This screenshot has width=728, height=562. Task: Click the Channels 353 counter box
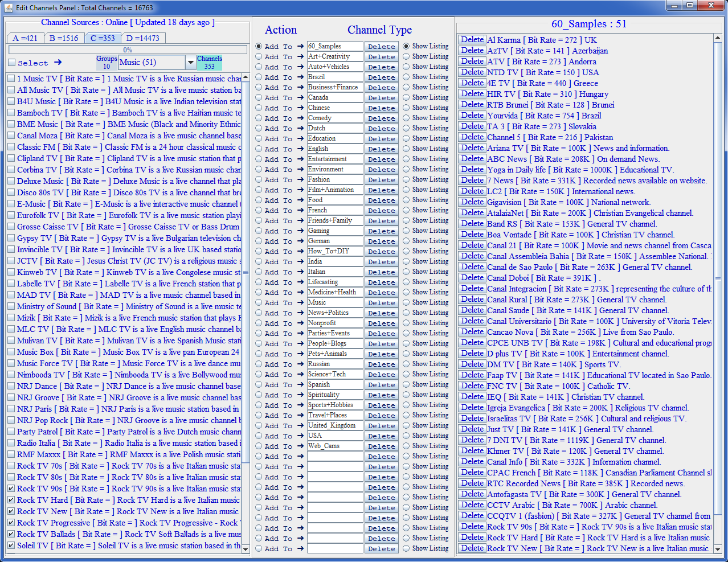point(210,63)
